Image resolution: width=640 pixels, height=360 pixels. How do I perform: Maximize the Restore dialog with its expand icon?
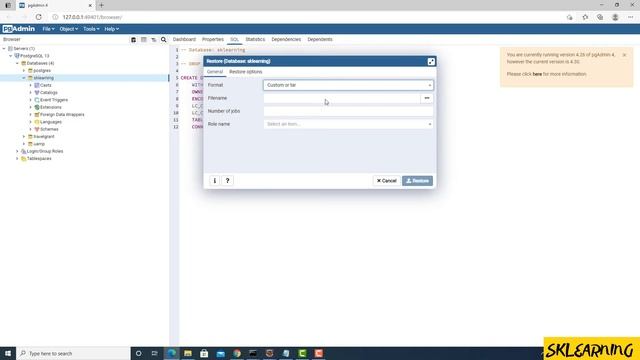431,62
